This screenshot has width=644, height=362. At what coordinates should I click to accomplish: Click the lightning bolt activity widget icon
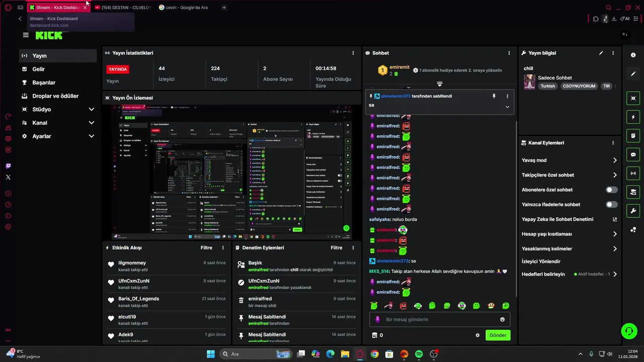pyautogui.click(x=633, y=117)
